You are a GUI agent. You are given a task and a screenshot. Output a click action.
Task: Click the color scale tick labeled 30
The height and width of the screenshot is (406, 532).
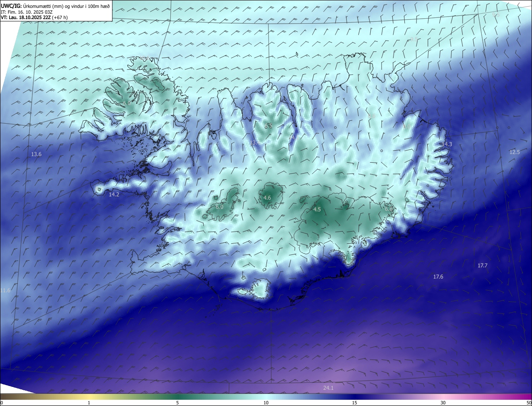point(443,403)
